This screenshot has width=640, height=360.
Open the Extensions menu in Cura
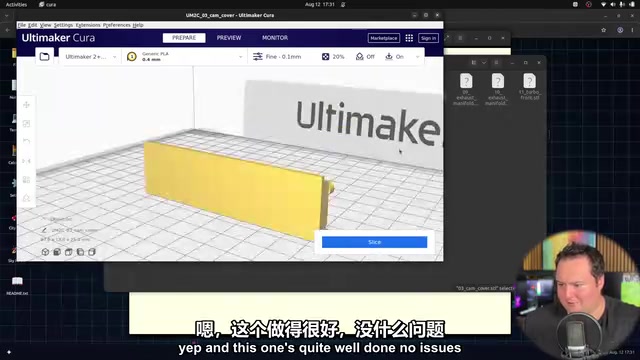point(88,25)
